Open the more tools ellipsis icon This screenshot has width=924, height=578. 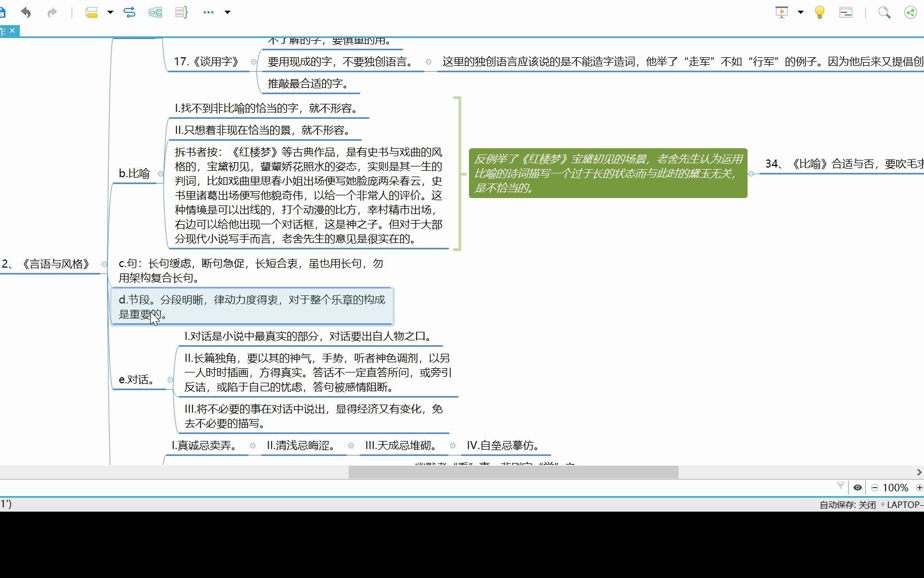tap(209, 12)
